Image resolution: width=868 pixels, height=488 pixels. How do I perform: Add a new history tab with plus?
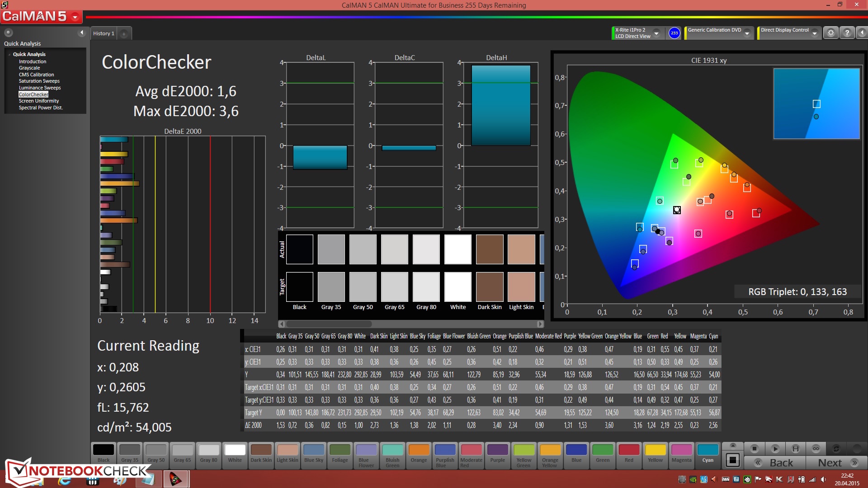pos(124,34)
